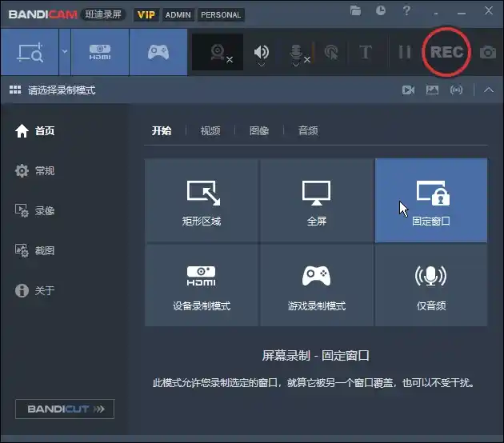Start recording with REC button
The image size is (504, 443).
(446, 52)
